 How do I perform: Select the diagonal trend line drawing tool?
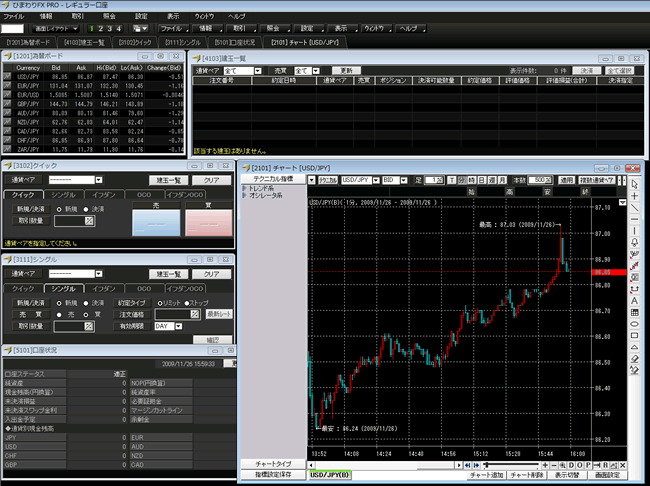click(634, 207)
